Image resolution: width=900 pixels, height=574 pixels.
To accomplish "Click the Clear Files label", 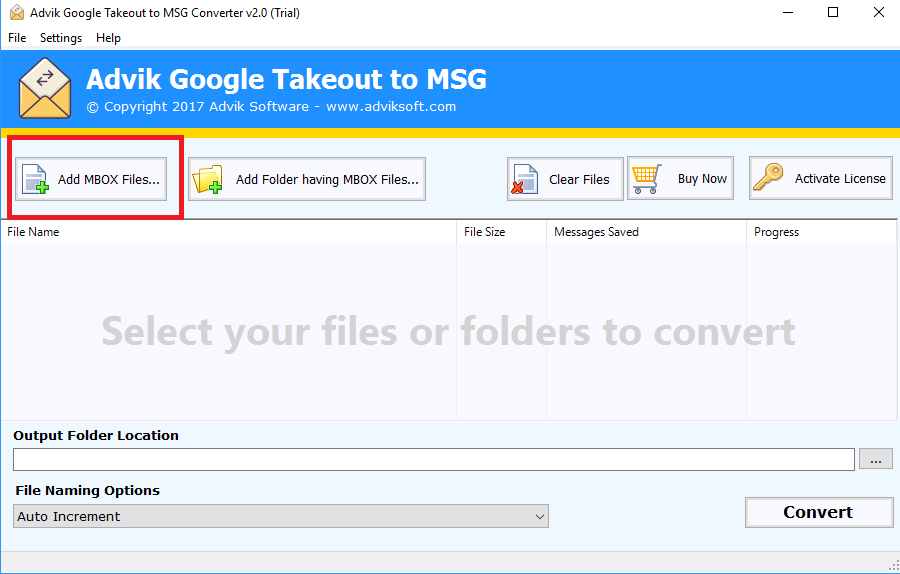I will pos(579,180).
